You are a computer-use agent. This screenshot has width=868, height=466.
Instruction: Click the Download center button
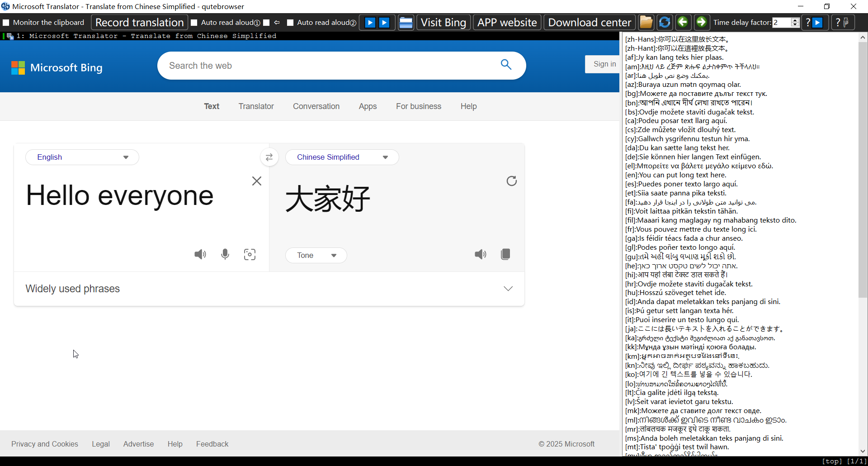point(590,23)
